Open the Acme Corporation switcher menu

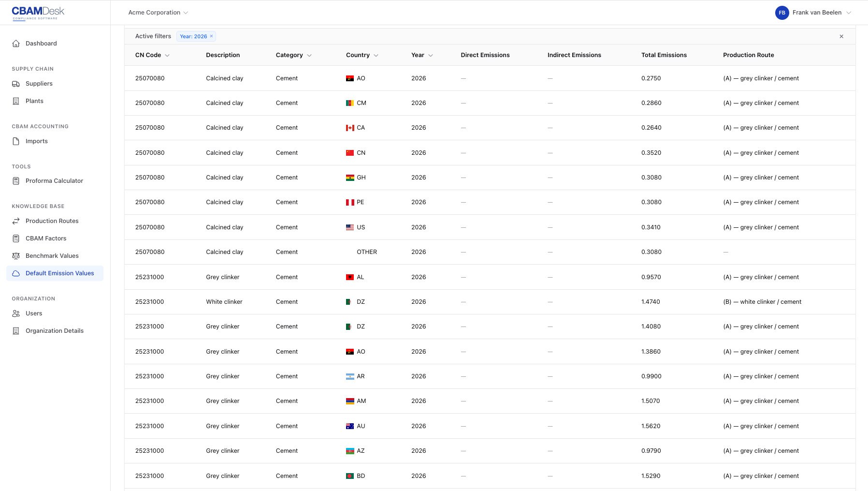[x=158, y=13]
